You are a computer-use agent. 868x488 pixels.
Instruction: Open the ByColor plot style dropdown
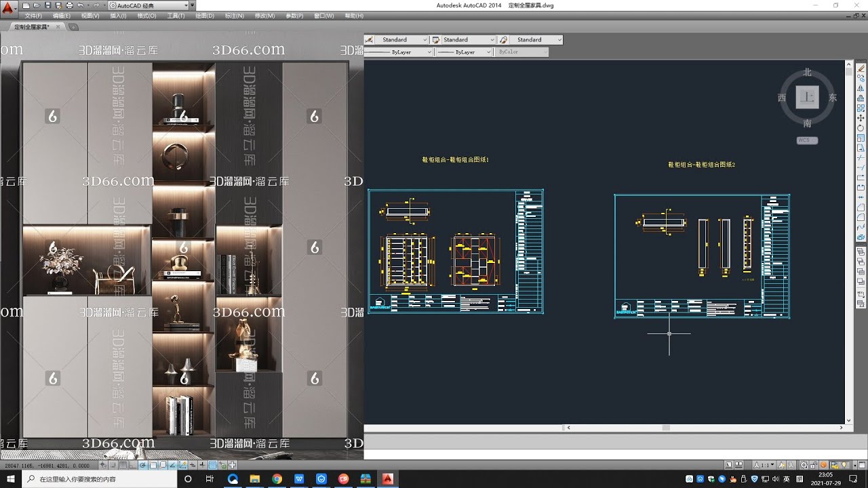520,52
